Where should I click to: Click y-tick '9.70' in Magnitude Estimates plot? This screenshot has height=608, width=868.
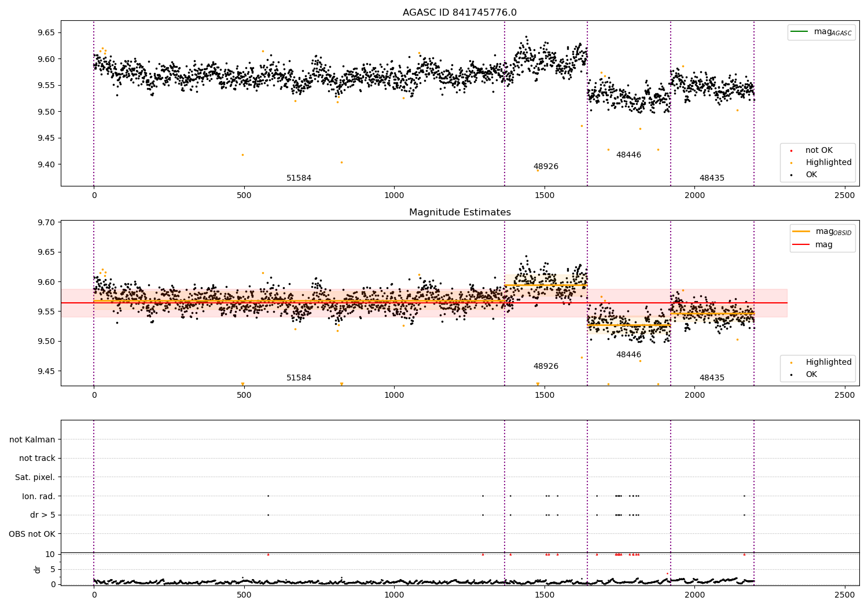47,223
